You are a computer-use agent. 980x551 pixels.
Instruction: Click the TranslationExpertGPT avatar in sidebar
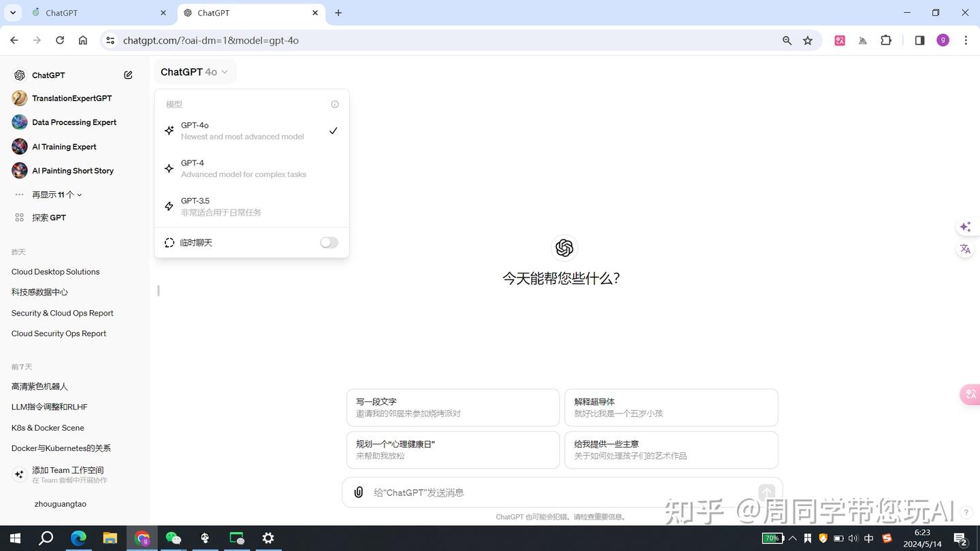pyautogui.click(x=18, y=98)
